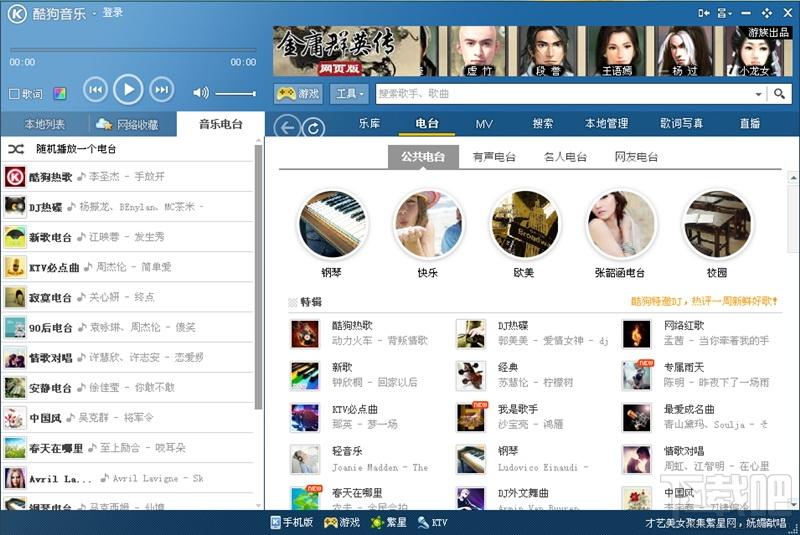The width and height of the screenshot is (800, 535).
Task: Click the orange 酷狗特邀DJ promo link
Action: click(x=704, y=301)
